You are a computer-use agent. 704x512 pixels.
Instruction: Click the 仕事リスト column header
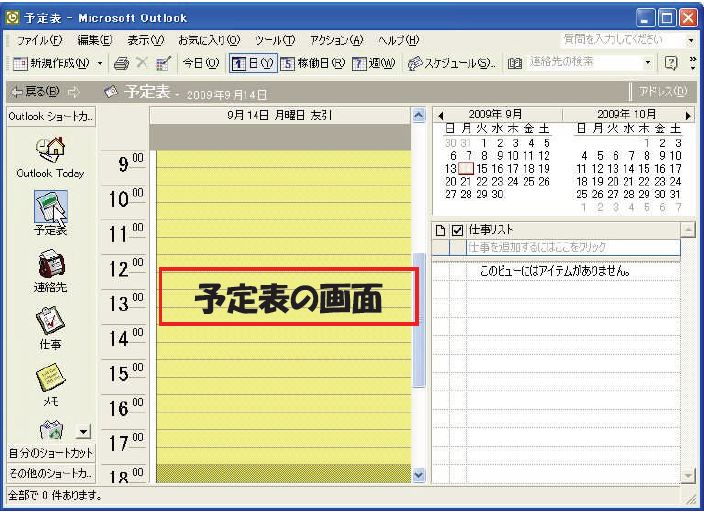tap(573, 230)
